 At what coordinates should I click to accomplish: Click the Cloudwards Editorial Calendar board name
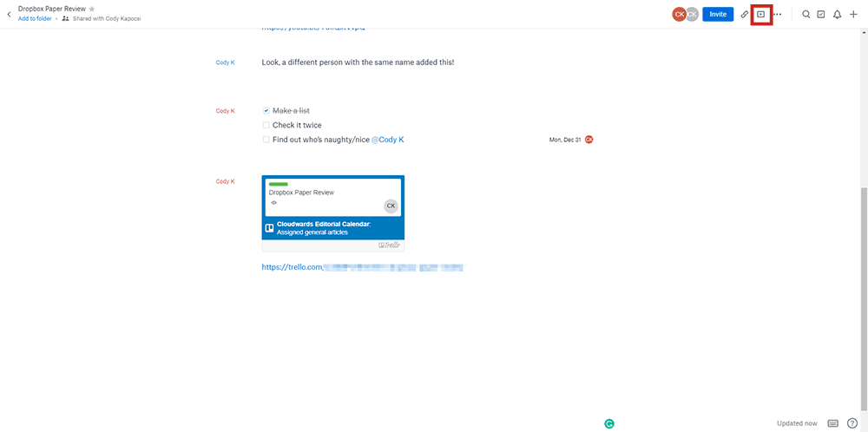point(323,225)
